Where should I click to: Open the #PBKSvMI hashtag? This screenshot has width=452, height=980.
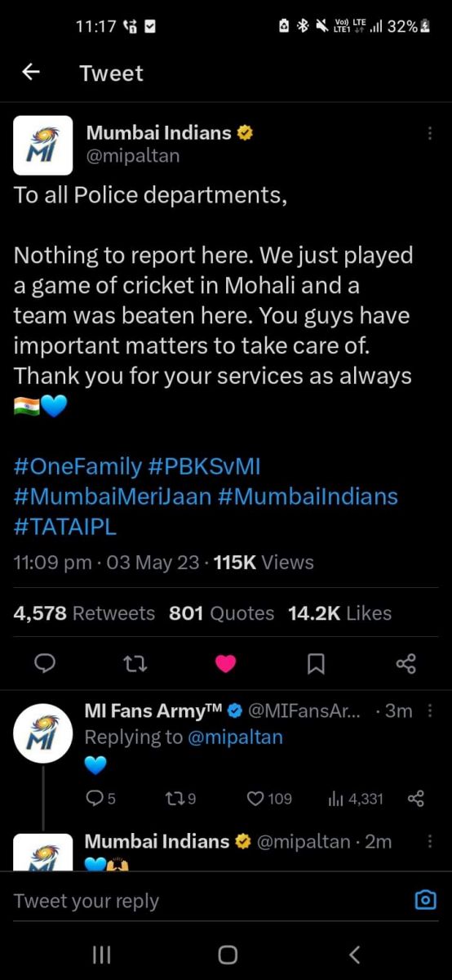[205, 466]
